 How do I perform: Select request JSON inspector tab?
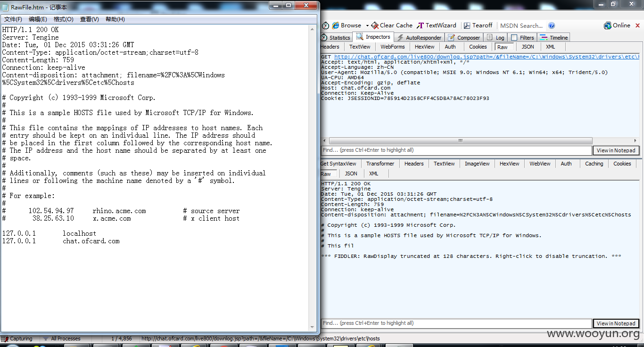528,47
